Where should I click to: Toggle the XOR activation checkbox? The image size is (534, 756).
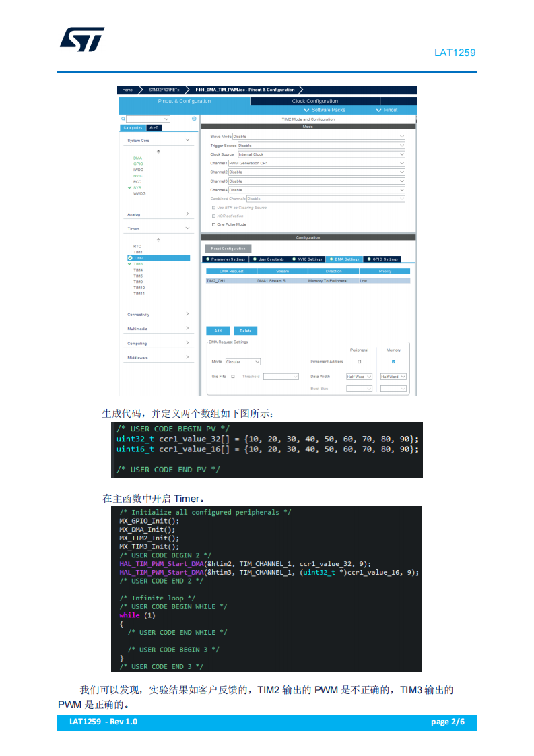pos(214,216)
